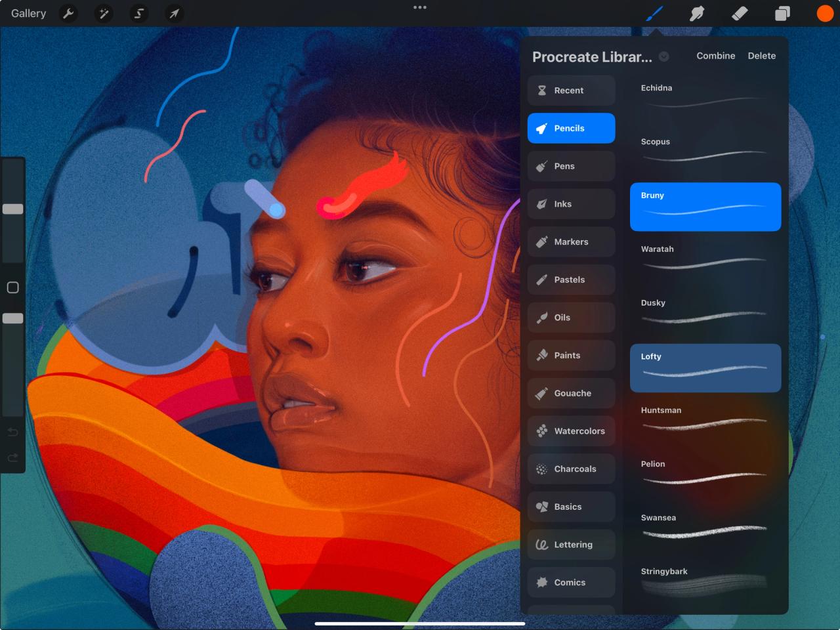Switch to the Pens brush category
This screenshot has height=630, width=840.
(x=570, y=166)
